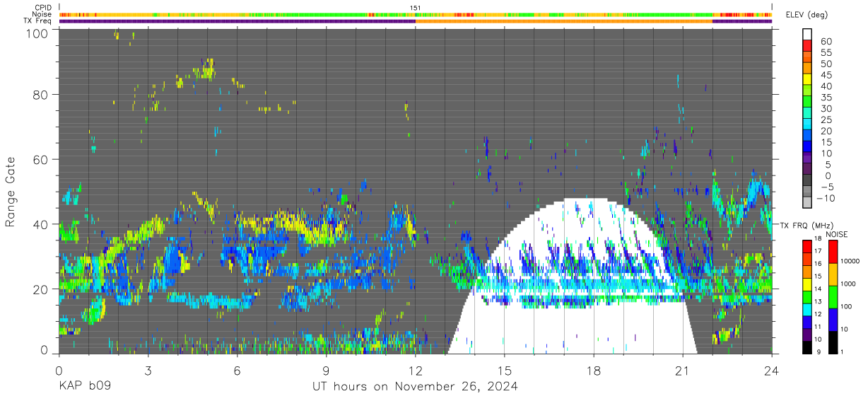This screenshot has width=868, height=401.
Task: Click the white top elevation colorbar box
Action: tap(807, 35)
